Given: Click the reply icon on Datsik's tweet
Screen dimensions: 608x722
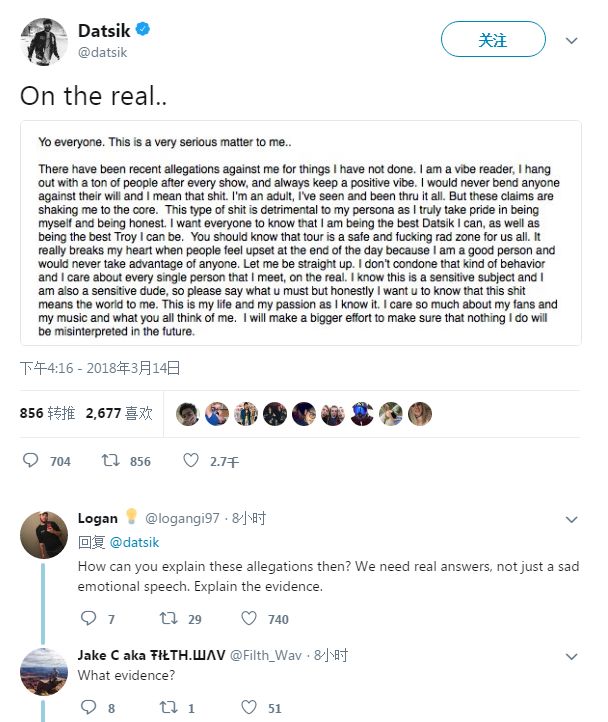Looking at the screenshot, I should pyautogui.click(x=31, y=461).
